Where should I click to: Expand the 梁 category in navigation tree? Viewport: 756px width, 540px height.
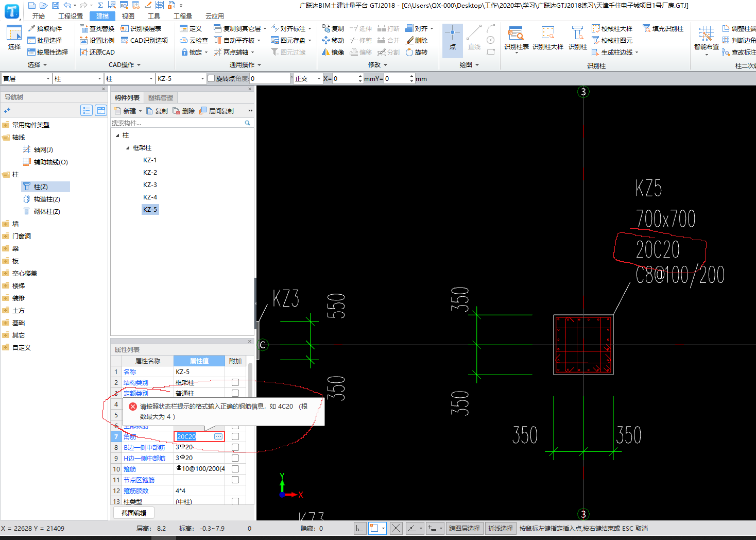coord(6,248)
